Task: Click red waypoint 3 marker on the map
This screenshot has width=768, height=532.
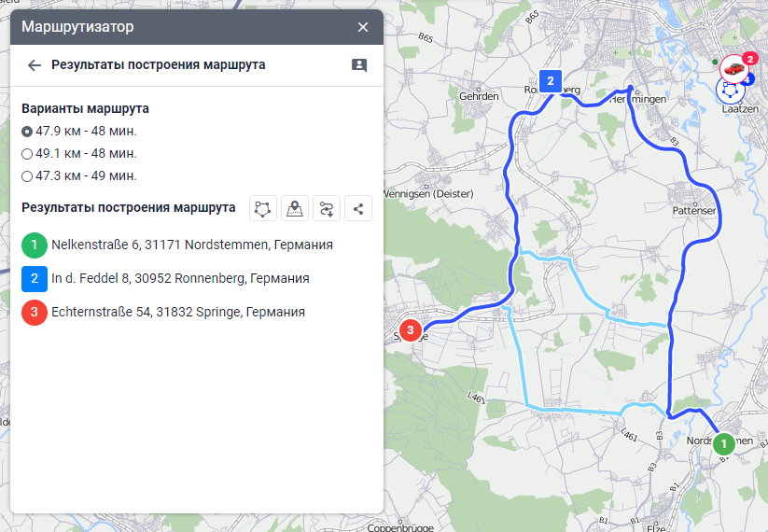Action: click(x=410, y=330)
